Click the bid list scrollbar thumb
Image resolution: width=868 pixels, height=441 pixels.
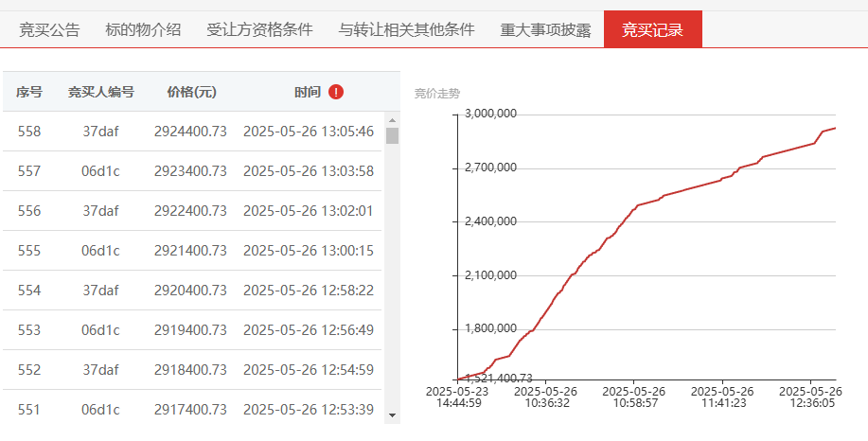coord(393,135)
